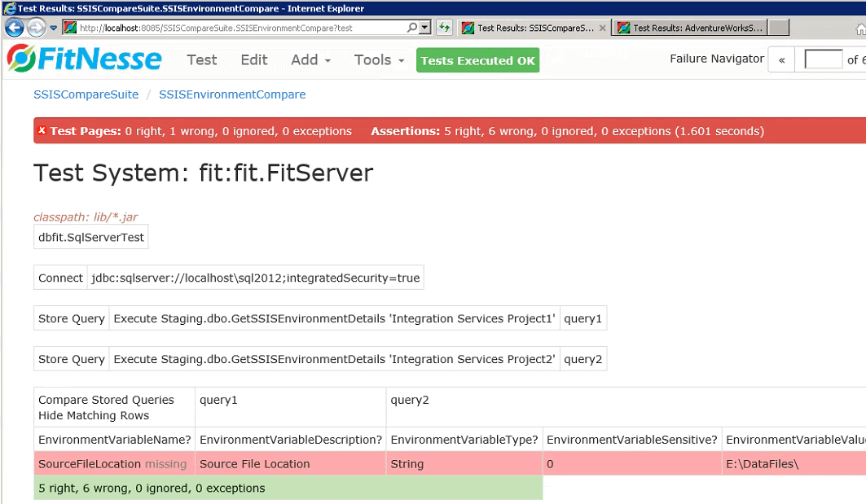The width and height of the screenshot is (866, 504).
Task: Click the Edit menu item
Action: click(x=254, y=60)
